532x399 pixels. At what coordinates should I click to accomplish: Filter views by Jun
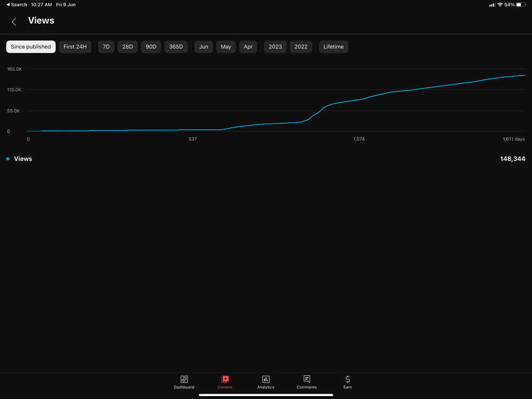pos(203,47)
